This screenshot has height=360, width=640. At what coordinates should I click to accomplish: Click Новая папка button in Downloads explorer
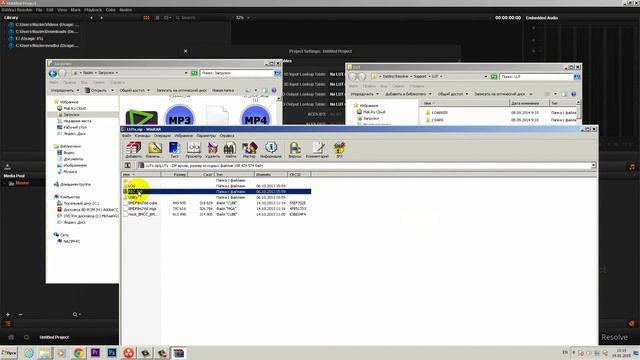click(x=223, y=90)
